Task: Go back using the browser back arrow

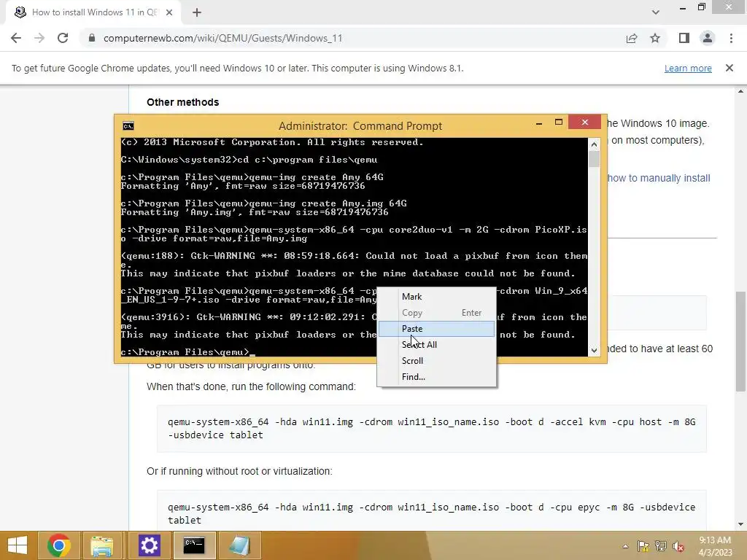Action: [16, 38]
